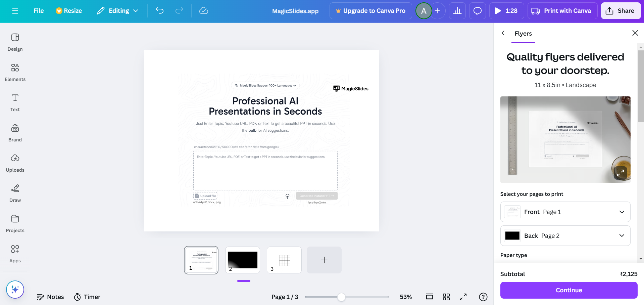
Task: Click the '₹2,125' subtotal amount
Action: pos(629,274)
